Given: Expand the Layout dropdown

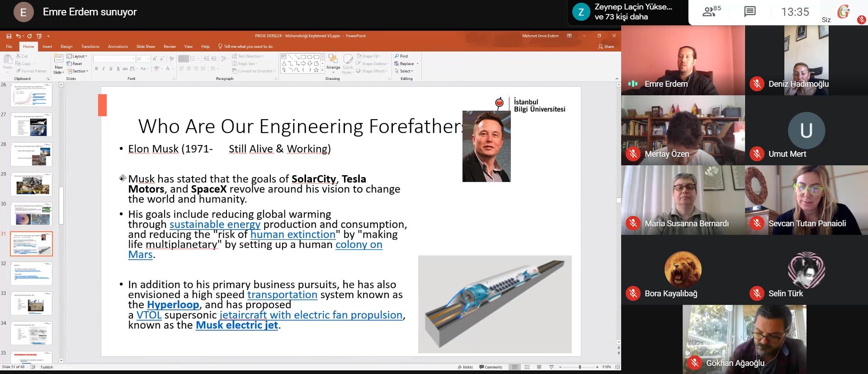Looking at the screenshot, I should tap(77, 56).
